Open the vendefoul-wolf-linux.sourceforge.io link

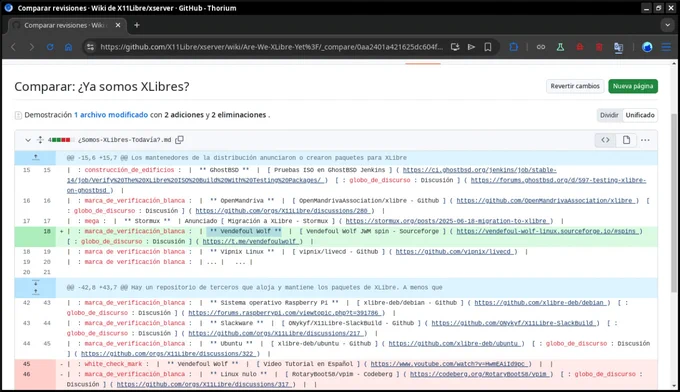click(548, 231)
